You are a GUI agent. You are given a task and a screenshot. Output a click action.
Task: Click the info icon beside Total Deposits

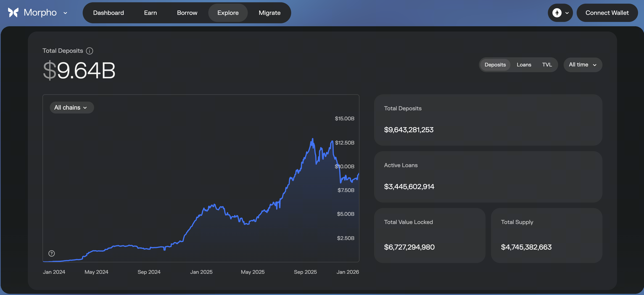(x=90, y=51)
